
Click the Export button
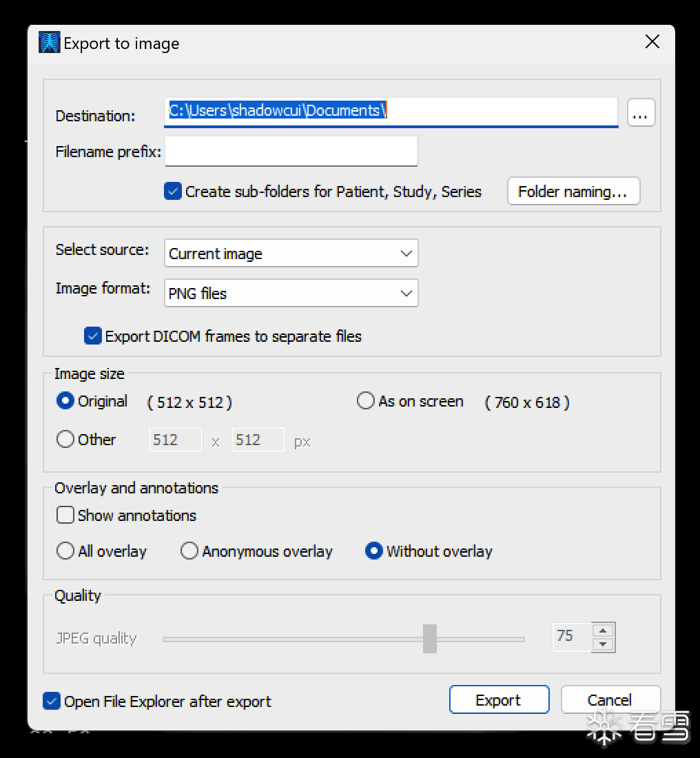point(499,700)
